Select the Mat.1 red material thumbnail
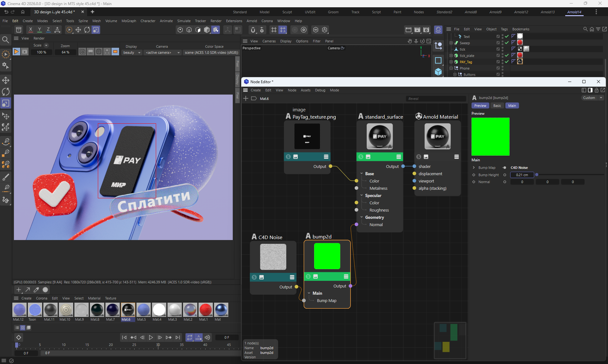 pyautogui.click(x=205, y=310)
